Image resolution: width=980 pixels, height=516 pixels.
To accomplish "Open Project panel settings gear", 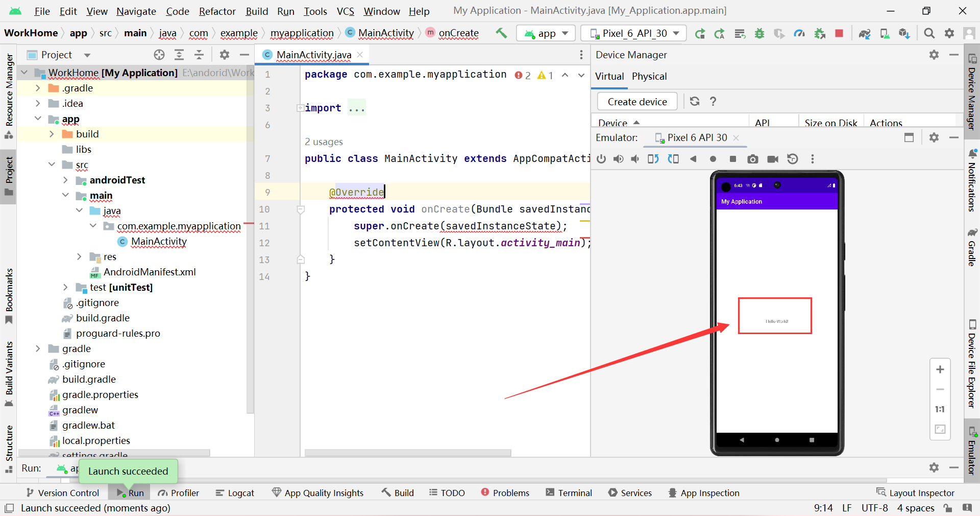I will click(x=225, y=55).
